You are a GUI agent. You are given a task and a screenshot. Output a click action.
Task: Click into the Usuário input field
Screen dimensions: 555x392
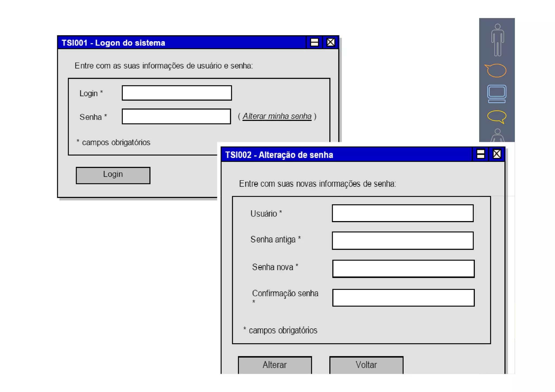coord(402,213)
